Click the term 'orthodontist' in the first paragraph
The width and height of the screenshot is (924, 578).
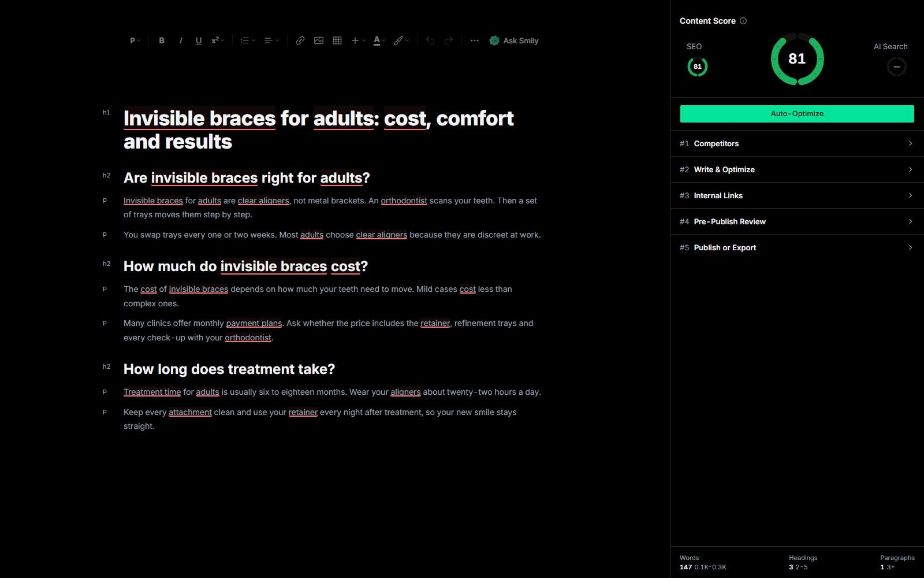tap(404, 201)
